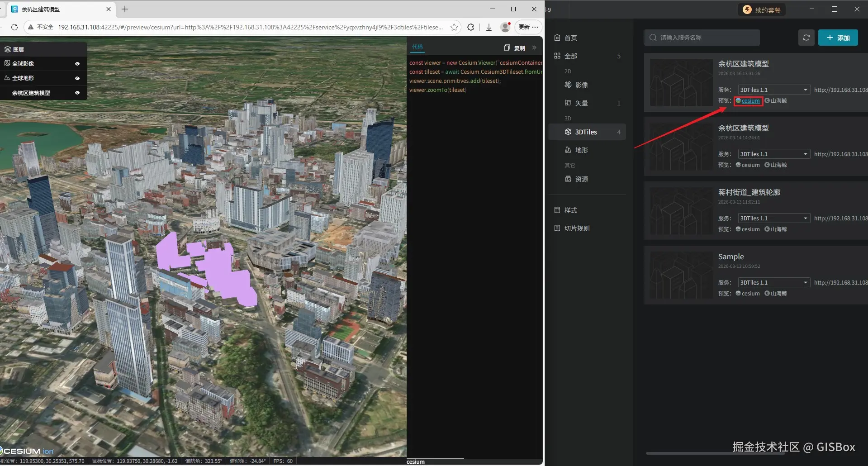Image resolution: width=868 pixels, height=466 pixels.
Task: Preview 蒋村街道_建筑轮廓 in 山海鲸
Action: click(x=776, y=229)
